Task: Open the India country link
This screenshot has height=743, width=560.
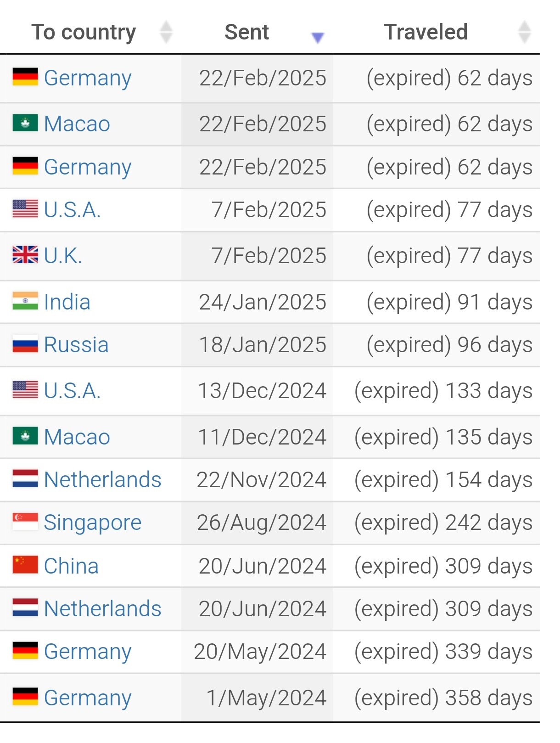Action: coord(67,302)
